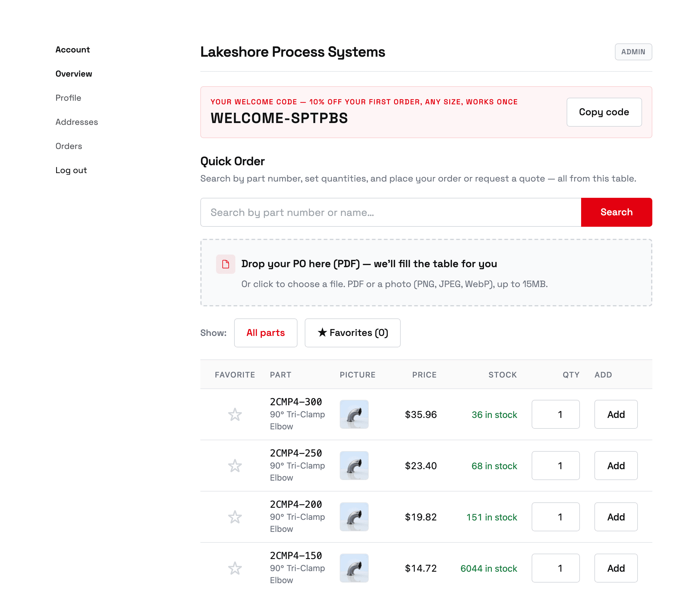Copy the welcome code
Image resolution: width=700 pixels, height=591 pixels.
604,112
